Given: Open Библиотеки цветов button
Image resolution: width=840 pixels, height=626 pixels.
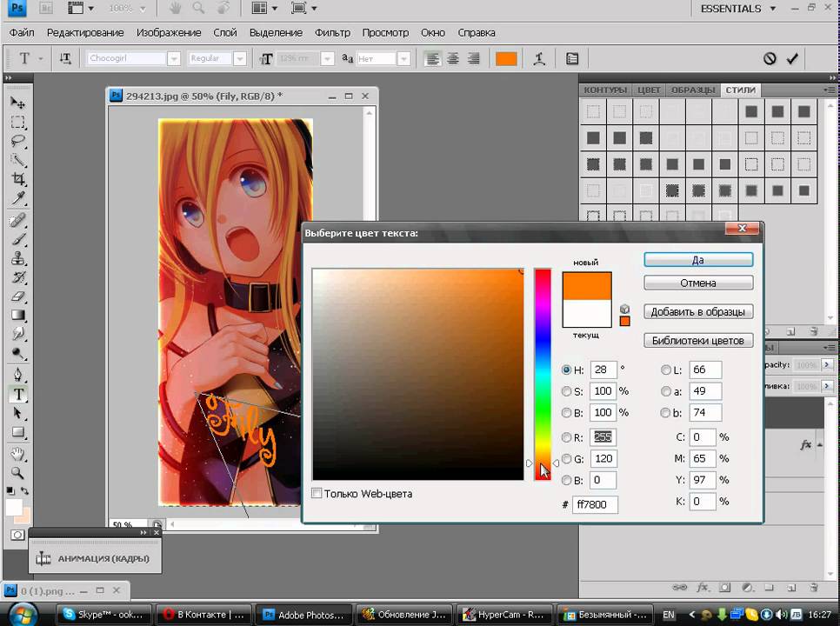Looking at the screenshot, I should point(698,341).
